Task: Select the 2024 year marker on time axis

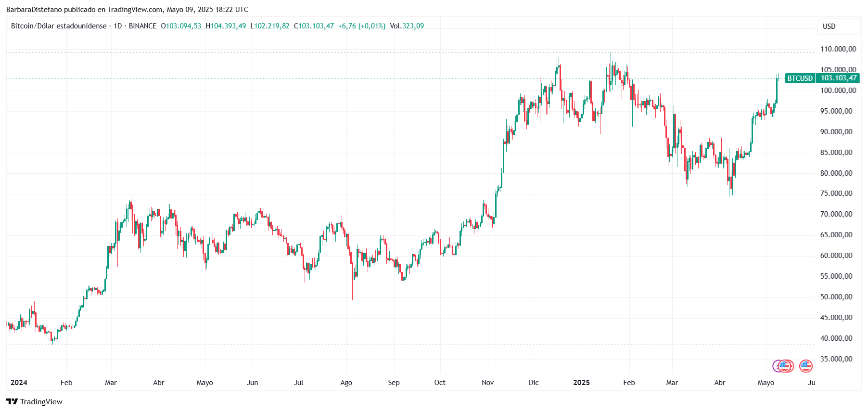Action: [x=19, y=383]
